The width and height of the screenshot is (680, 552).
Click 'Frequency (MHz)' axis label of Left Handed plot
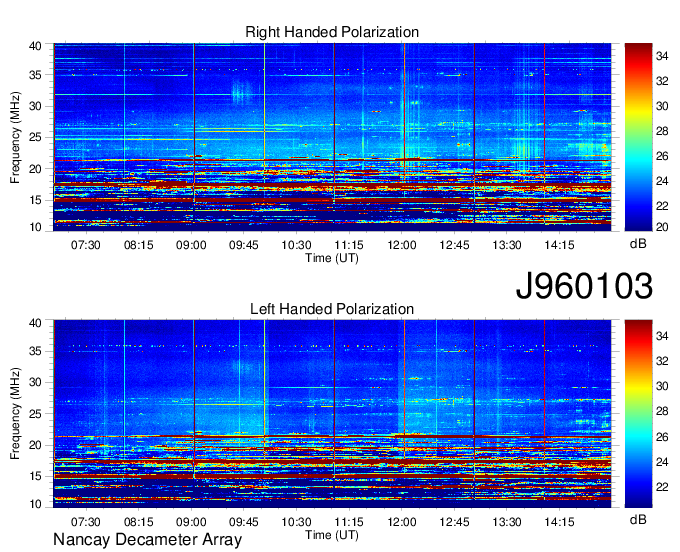click(x=15, y=414)
